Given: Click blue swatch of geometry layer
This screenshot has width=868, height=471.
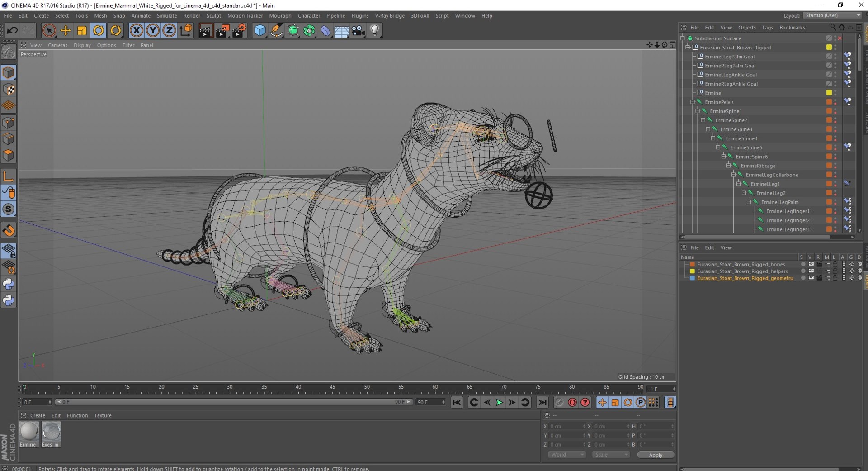Looking at the screenshot, I should click(692, 278).
